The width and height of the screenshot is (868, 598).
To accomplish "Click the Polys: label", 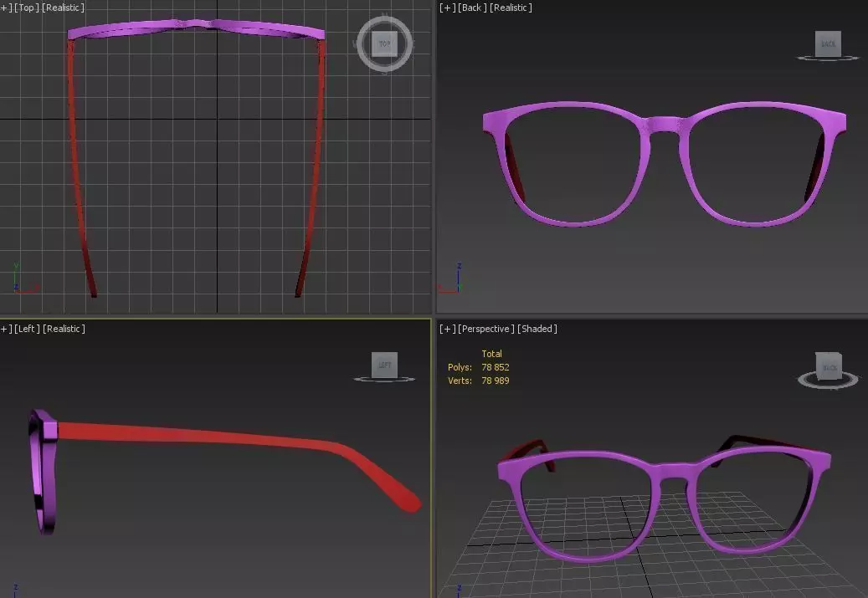I will [x=460, y=367].
